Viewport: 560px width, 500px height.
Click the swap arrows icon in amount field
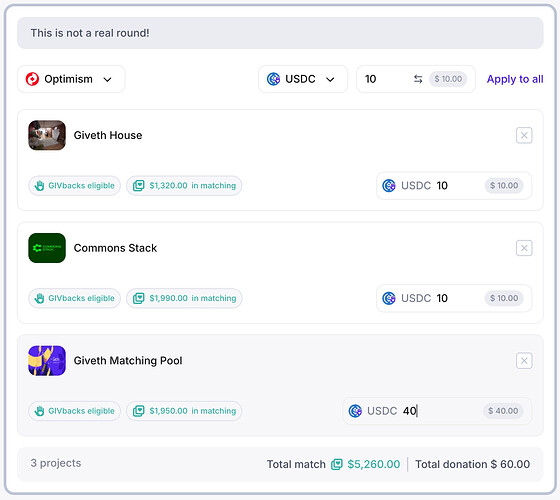pyautogui.click(x=418, y=79)
